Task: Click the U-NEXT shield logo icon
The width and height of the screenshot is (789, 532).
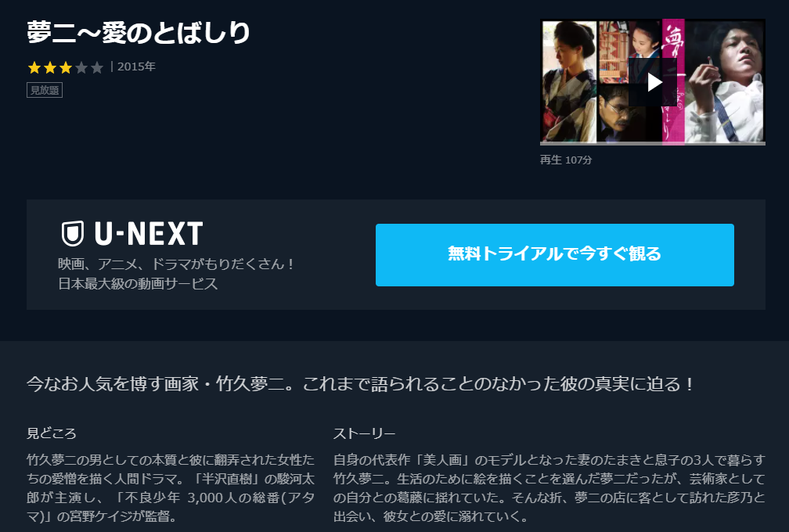Action: (73, 233)
